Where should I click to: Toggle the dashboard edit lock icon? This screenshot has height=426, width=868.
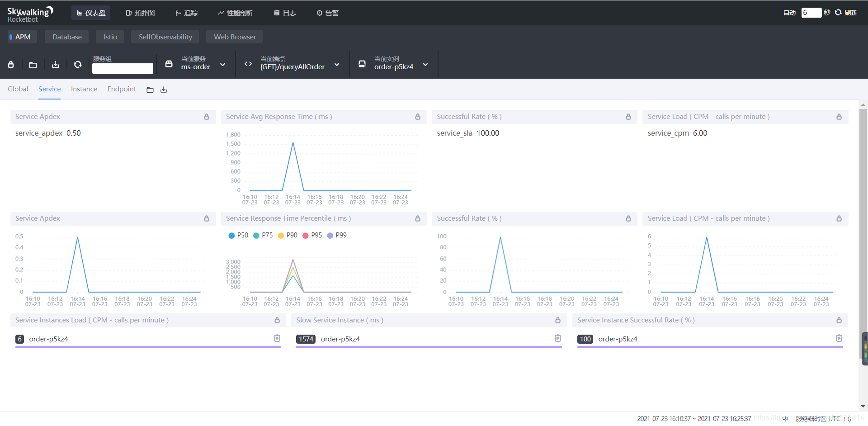[x=11, y=65]
